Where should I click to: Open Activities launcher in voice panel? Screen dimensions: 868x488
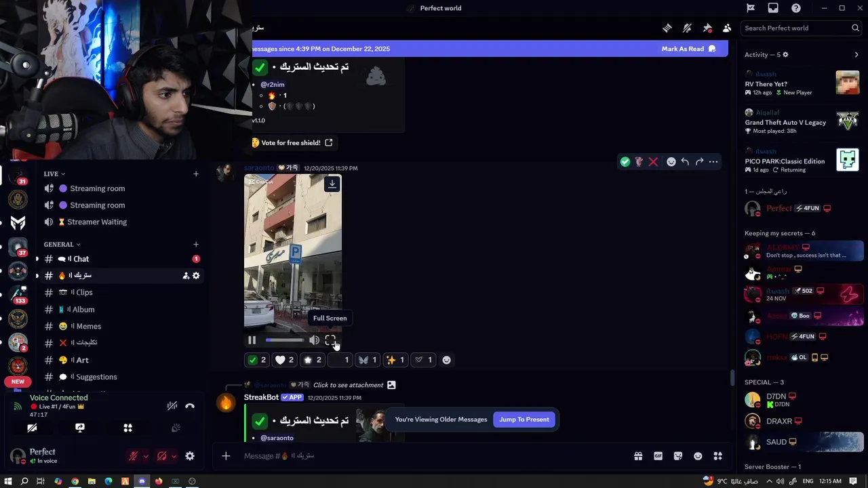click(127, 428)
